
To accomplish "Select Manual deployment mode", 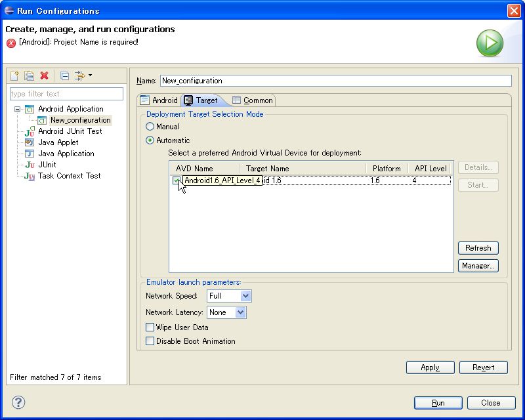I will [x=163, y=127].
